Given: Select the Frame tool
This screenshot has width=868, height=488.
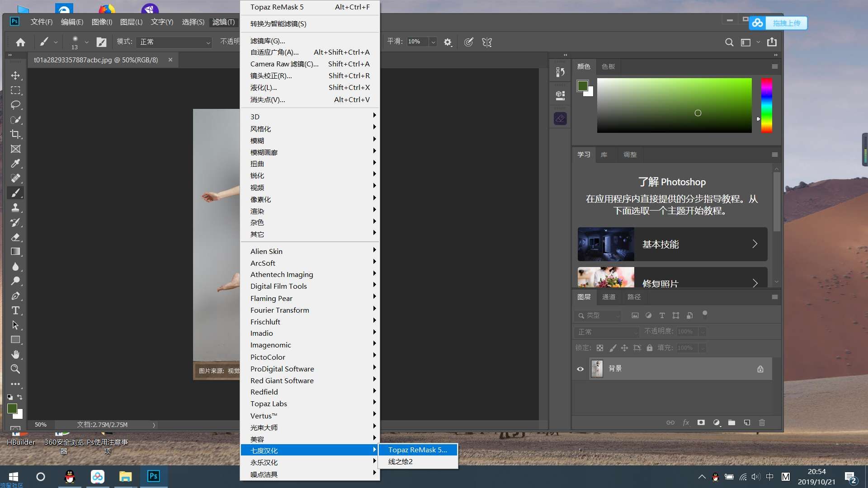Looking at the screenshot, I should pos(15,149).
